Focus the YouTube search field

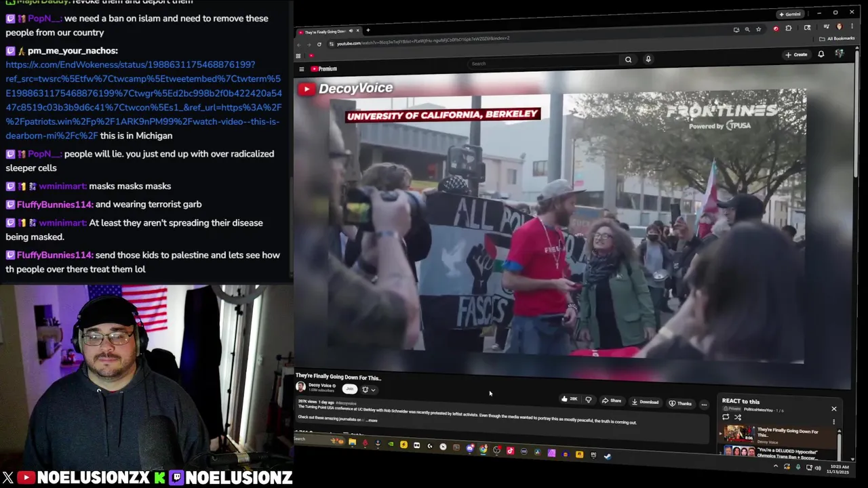coord(542,63)
